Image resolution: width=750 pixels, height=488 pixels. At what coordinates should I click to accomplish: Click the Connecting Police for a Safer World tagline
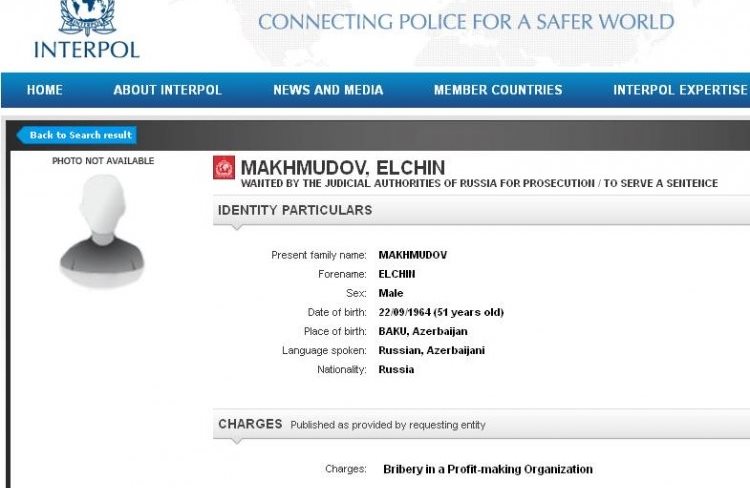pos(466,22)
